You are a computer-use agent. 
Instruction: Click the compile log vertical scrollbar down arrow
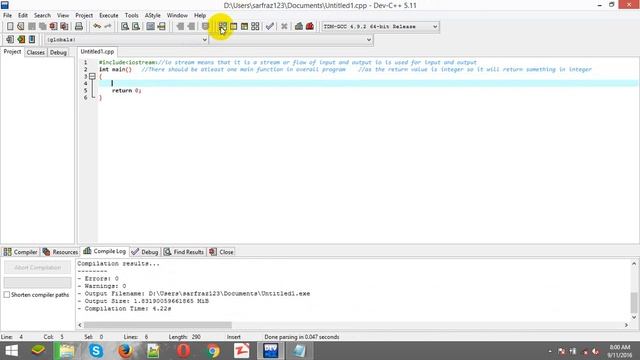[634, 317]
